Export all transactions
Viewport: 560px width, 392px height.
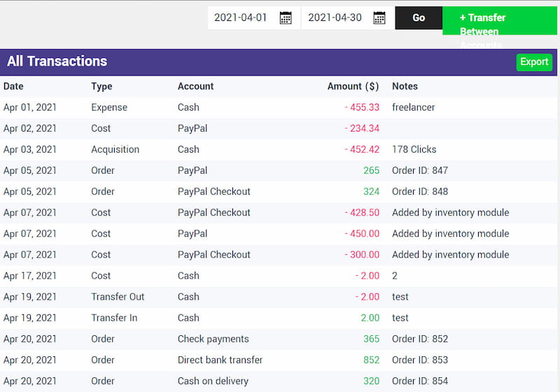[534, 62]
